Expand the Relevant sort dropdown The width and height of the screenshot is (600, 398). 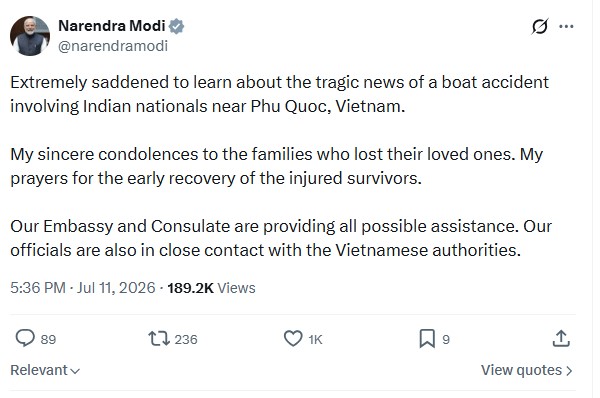point(45,370)
